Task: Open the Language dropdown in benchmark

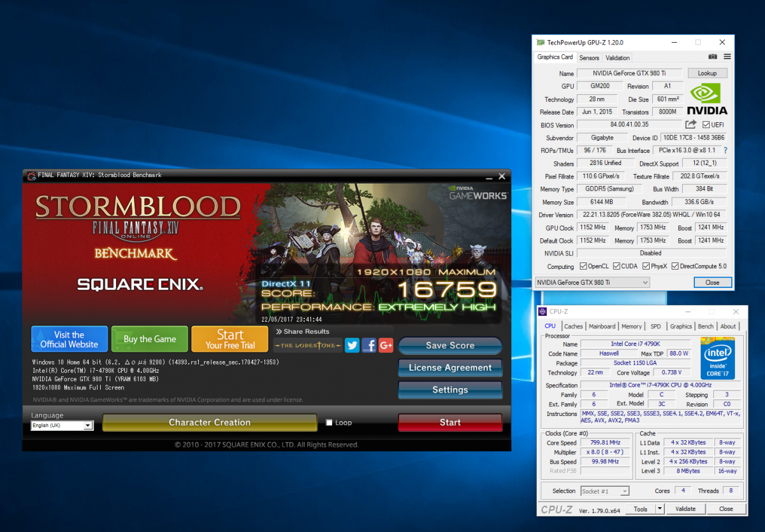Action: [x=62, y=426]
